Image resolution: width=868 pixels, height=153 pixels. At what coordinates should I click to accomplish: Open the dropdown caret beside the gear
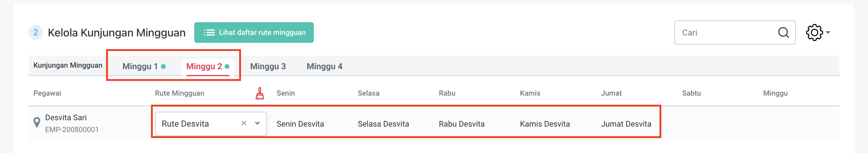tap(828, 33)
